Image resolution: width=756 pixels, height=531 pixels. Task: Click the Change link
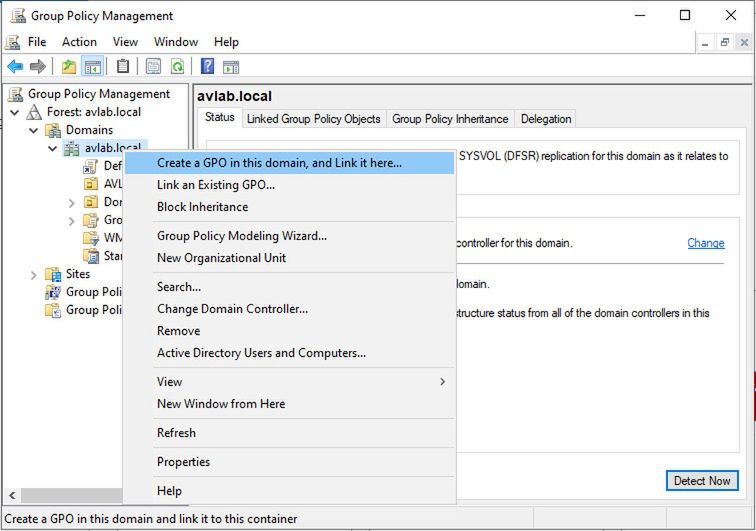[x=705, y=243]
